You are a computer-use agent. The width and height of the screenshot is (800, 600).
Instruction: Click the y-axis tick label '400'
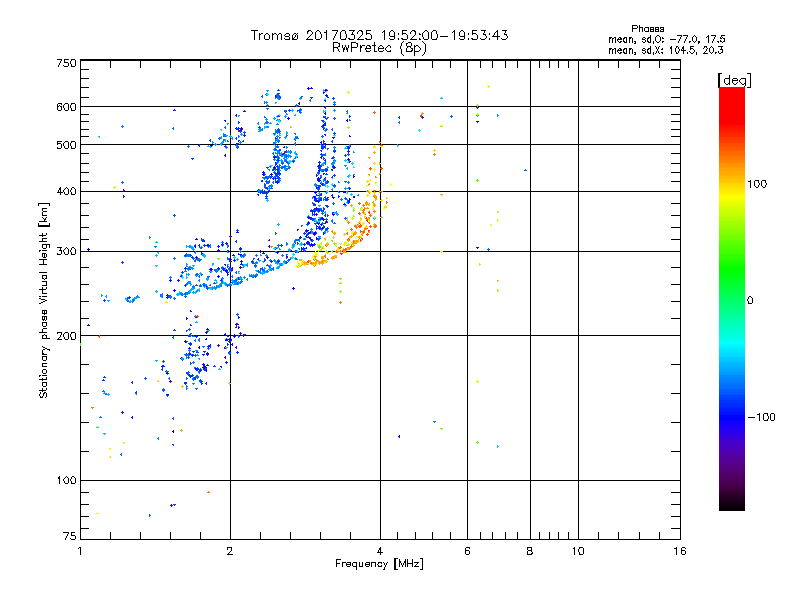(x=66, y=191)
